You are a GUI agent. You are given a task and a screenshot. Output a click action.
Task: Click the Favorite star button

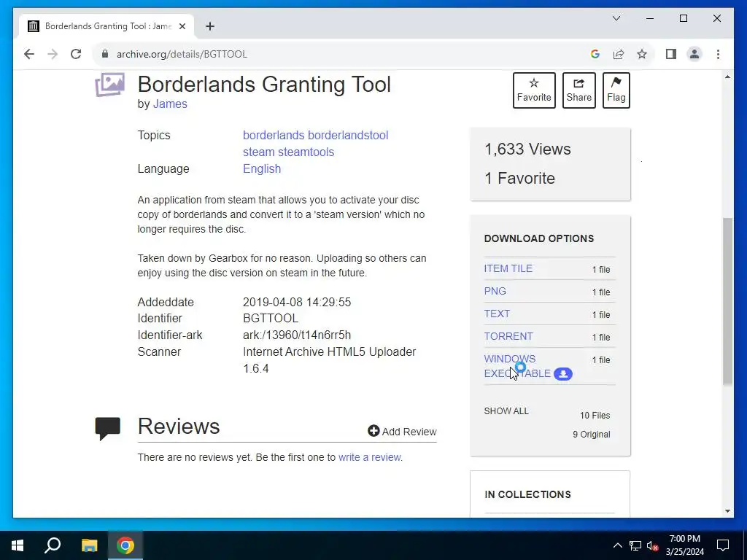point(534,90)
